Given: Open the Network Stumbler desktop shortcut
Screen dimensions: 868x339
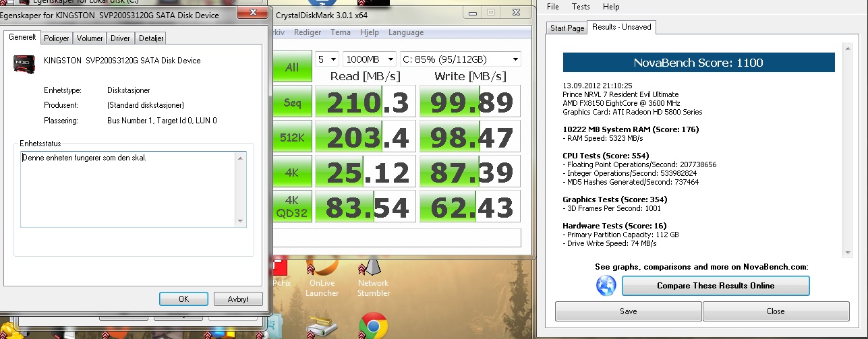Looking at the screenshot, I should (373, 278).
